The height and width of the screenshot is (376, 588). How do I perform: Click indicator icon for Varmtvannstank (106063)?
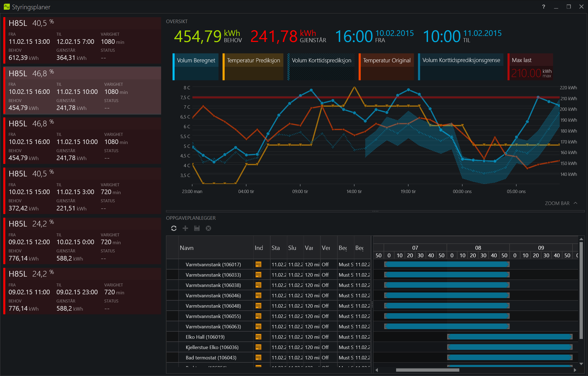[258, 326]
